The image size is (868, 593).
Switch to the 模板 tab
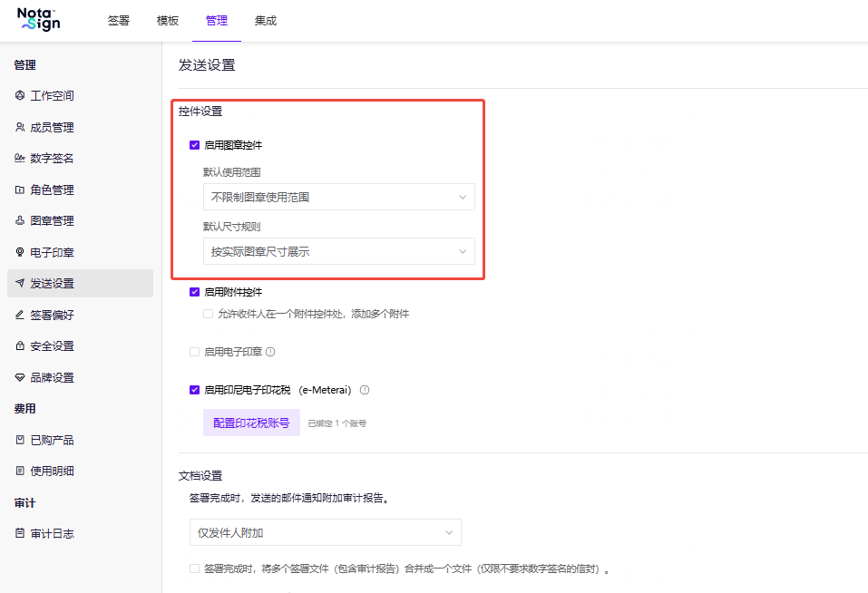168,21
